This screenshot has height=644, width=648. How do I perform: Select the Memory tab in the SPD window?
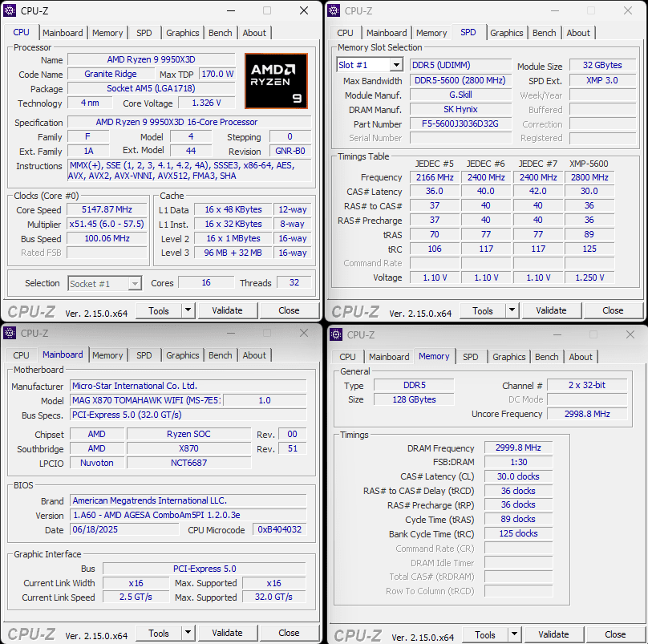point(431,33)
